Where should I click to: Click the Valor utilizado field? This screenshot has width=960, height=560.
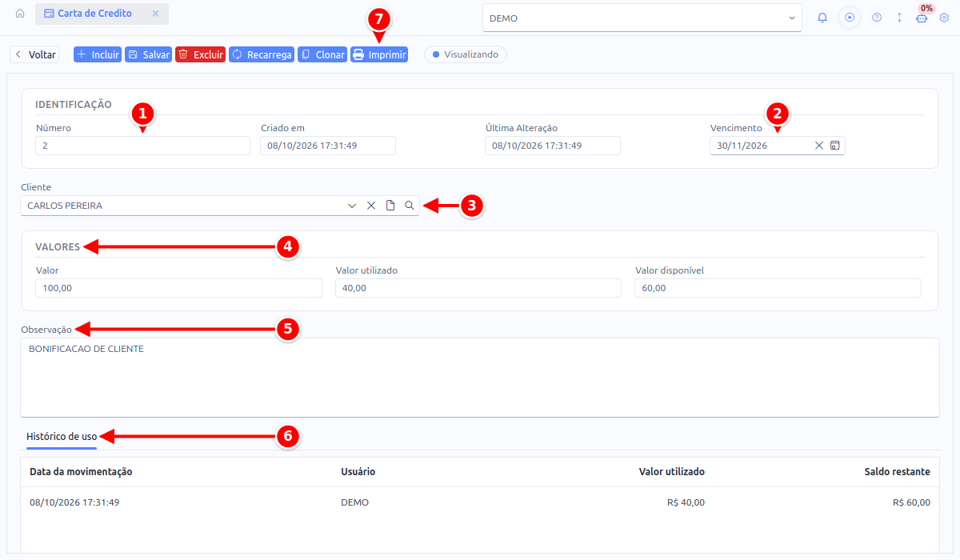pyautogui.click(x=478, y=288)
